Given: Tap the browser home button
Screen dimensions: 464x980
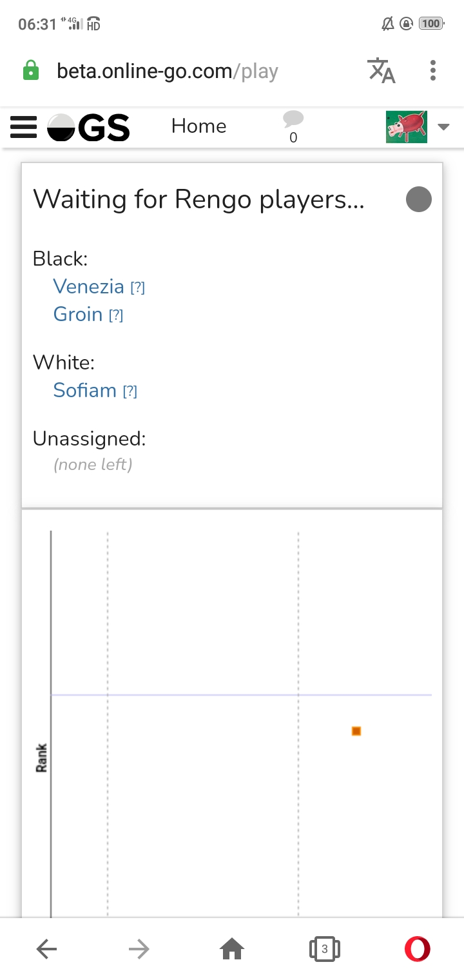Looking at the screenshot, I should (x=232, y=948).
